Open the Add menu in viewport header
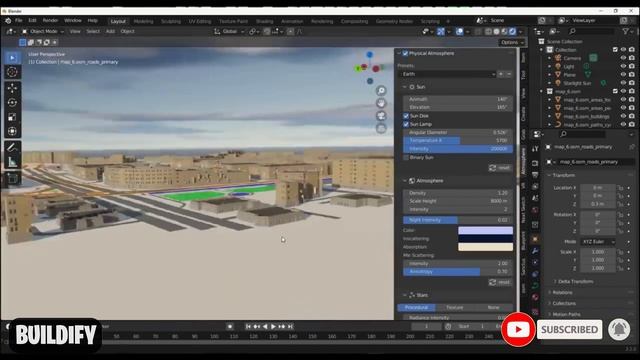 (x=110, y=31)
